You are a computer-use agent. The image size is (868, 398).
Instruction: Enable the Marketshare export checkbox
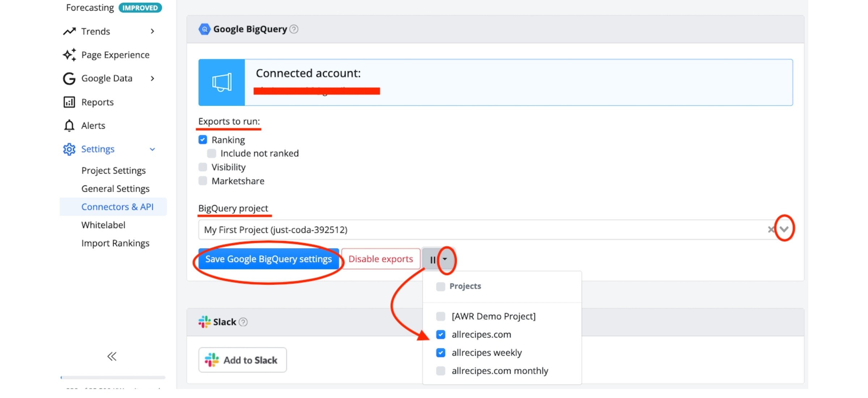(203, 181)
